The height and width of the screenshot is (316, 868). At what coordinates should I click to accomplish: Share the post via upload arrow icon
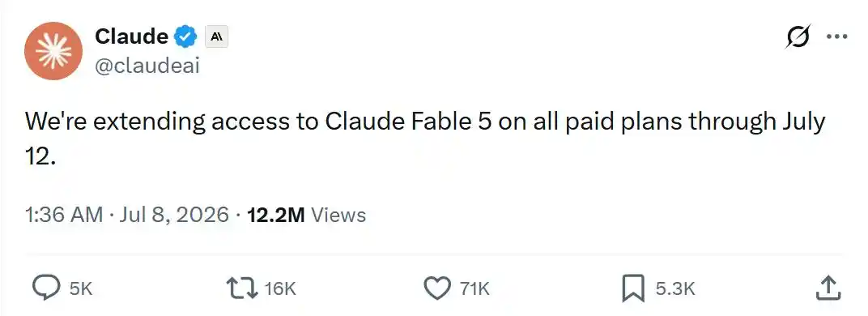[828, 288]
